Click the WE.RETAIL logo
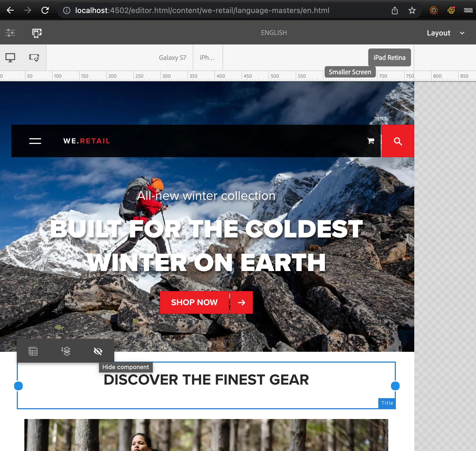Image resolution: width=476 pixels, height=451 pixels. tap(87, 141)
